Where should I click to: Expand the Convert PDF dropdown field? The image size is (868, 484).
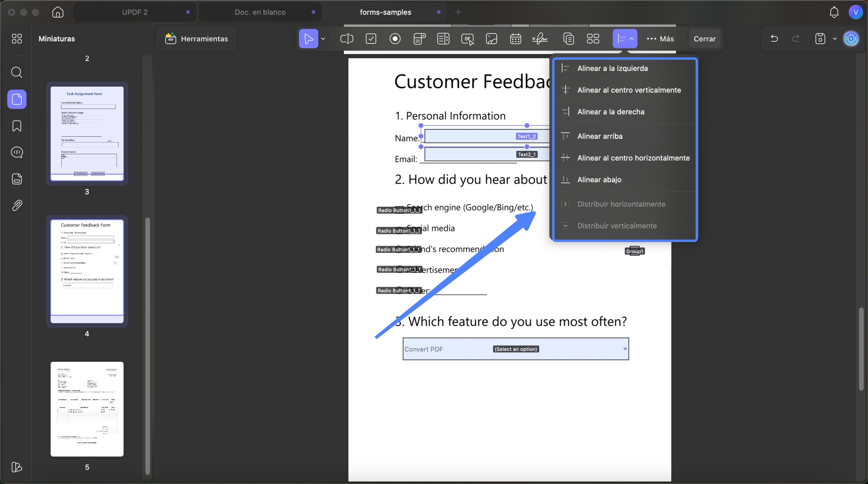tap(625, 349)
